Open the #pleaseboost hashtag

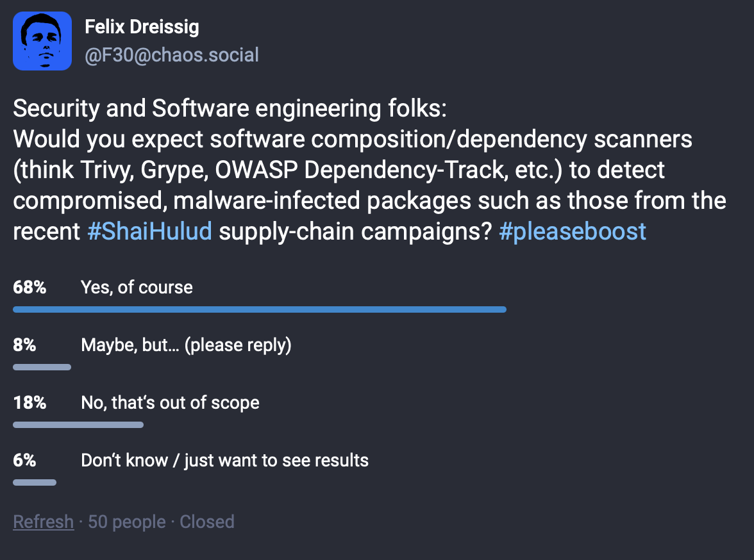click(x=573, y=231)
